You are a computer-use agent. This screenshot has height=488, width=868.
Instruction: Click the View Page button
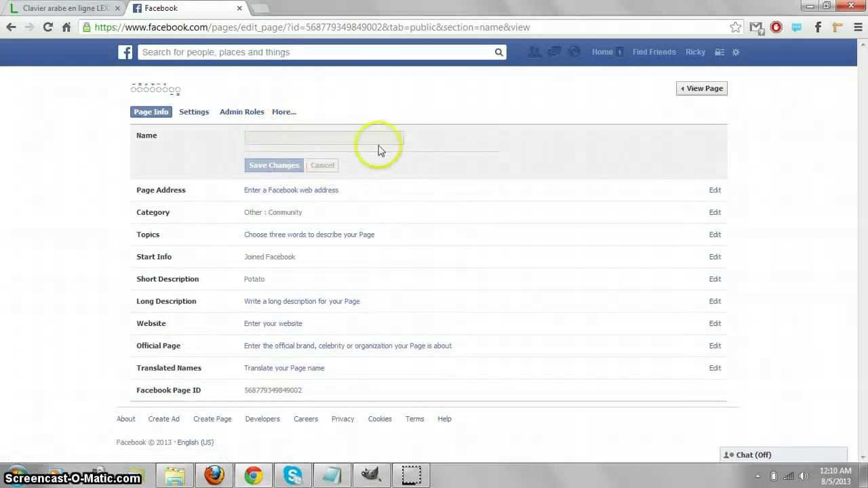tap(702, 88)
